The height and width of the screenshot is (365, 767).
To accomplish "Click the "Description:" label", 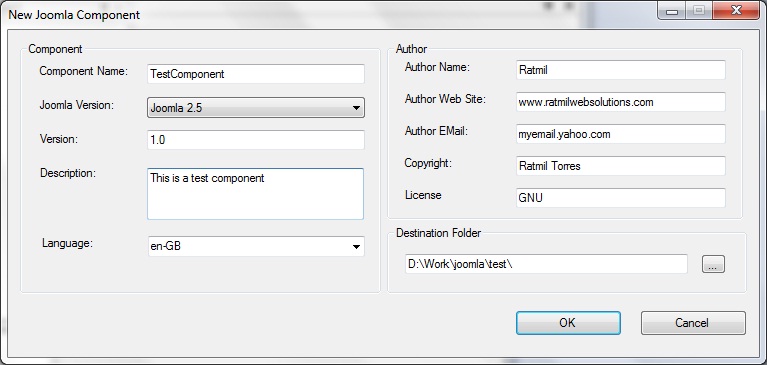I will pos(68,173).
